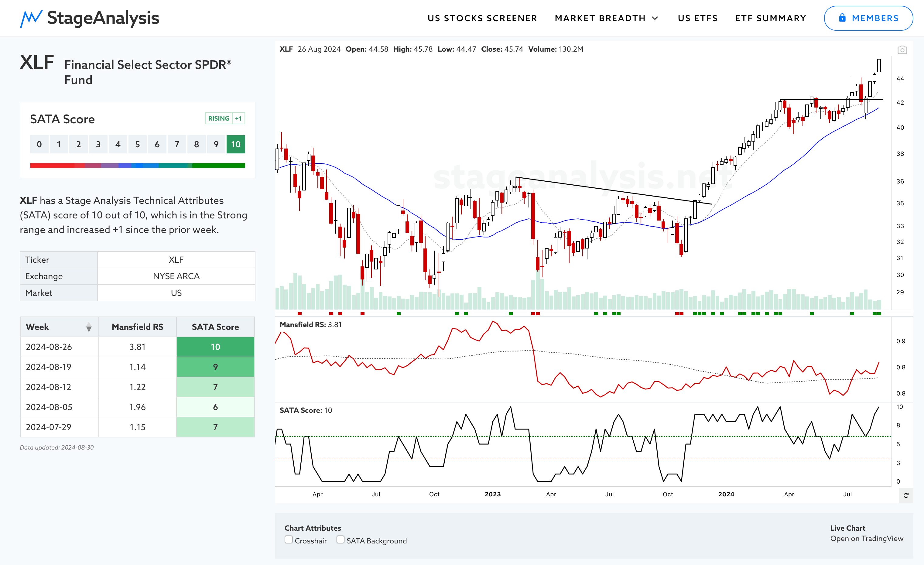Enable the Crosshair checkbox
The image size is (924, 565).
pyautogui.click(x=288, y=539)
